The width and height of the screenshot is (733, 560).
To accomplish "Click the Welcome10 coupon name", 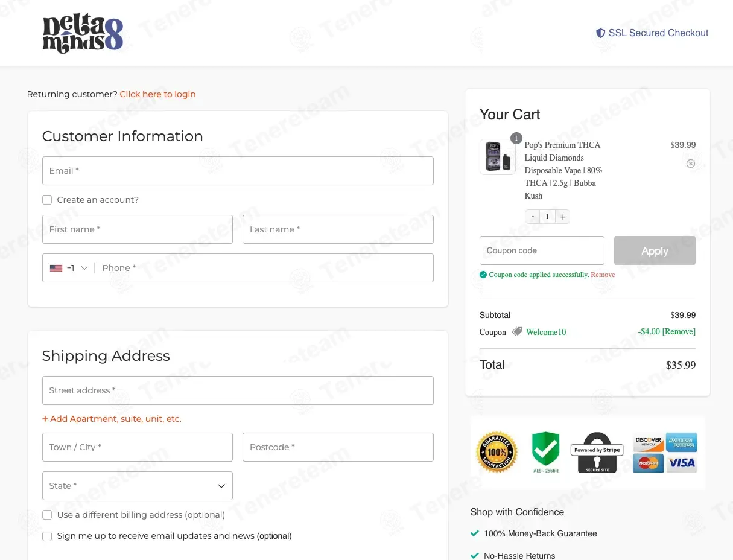I will click(546, 332).
